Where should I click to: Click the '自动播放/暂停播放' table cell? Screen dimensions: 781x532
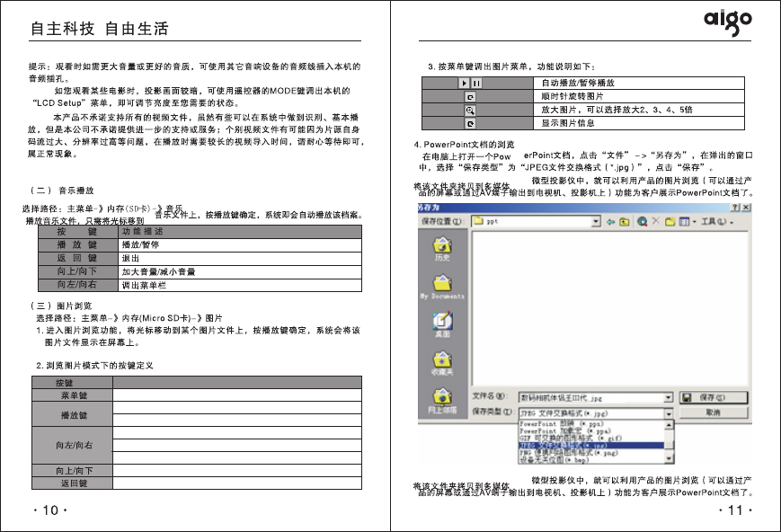tap(639, 83)
